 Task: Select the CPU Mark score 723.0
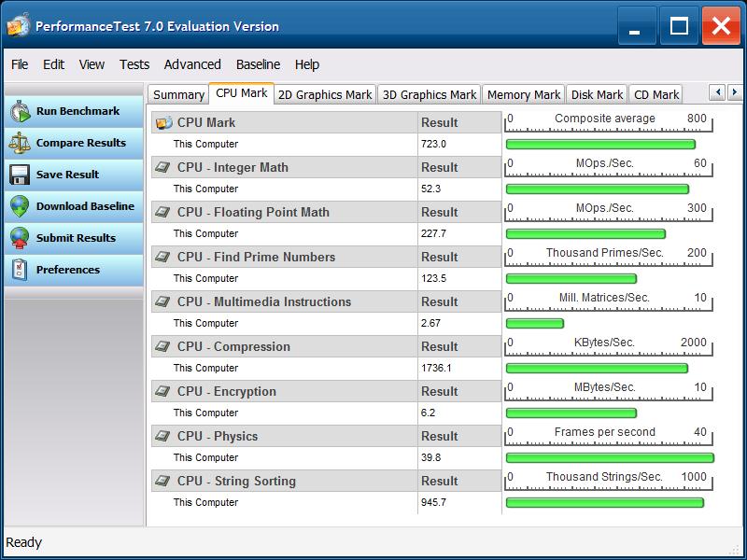pyautogui.click(x=433, y=144)
